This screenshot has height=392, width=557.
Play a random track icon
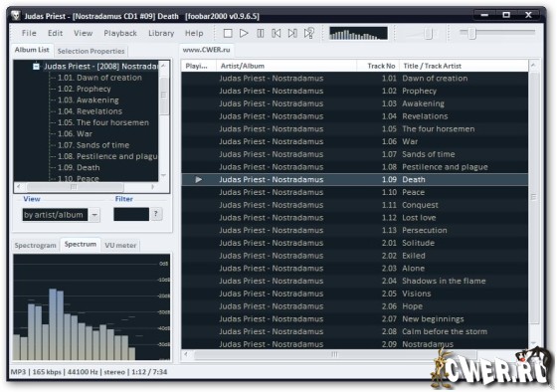[x=309, y=34]
